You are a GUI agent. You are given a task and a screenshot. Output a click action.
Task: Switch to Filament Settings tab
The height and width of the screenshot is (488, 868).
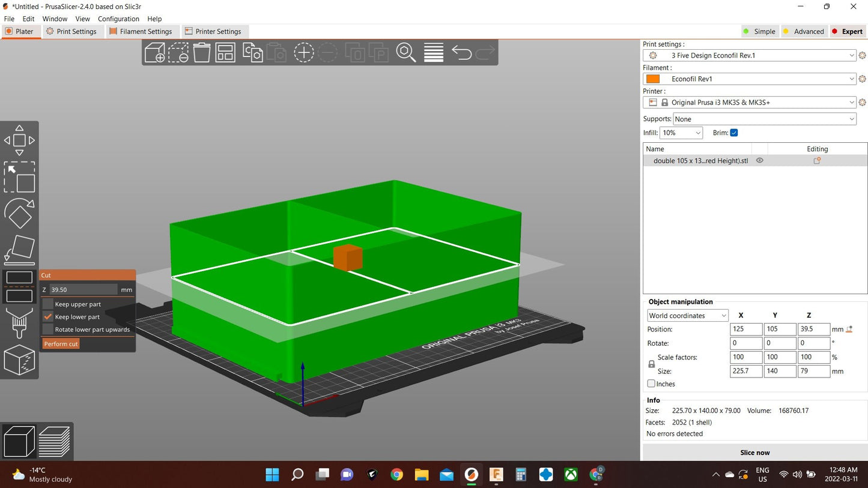click(x=141, y=31)
